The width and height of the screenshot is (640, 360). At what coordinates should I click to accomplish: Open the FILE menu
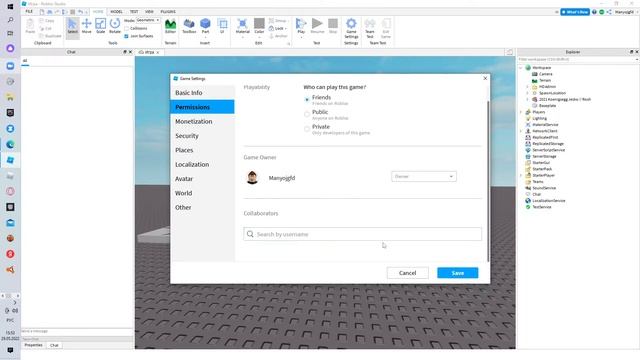(x=29, y=12)
